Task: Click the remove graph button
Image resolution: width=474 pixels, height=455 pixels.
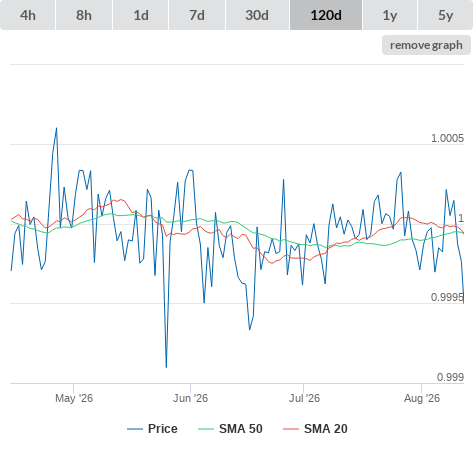Action: (x=426, y=45)
